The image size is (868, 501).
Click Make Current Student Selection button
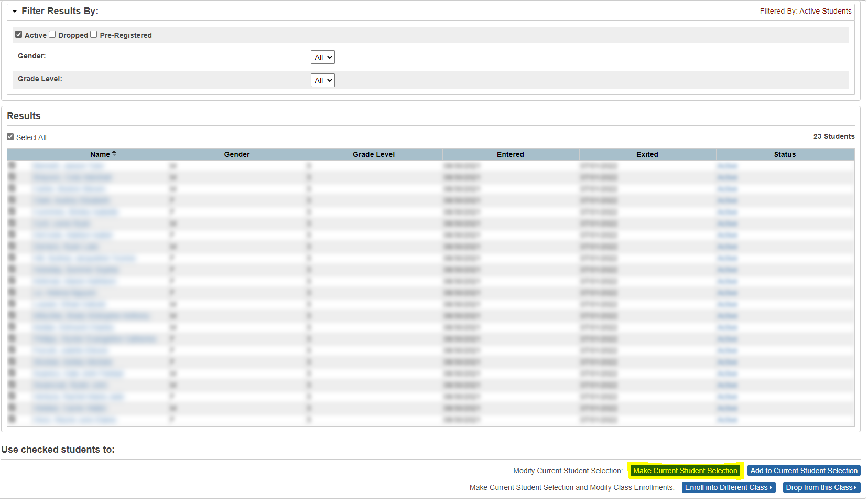tap(685, 471)
